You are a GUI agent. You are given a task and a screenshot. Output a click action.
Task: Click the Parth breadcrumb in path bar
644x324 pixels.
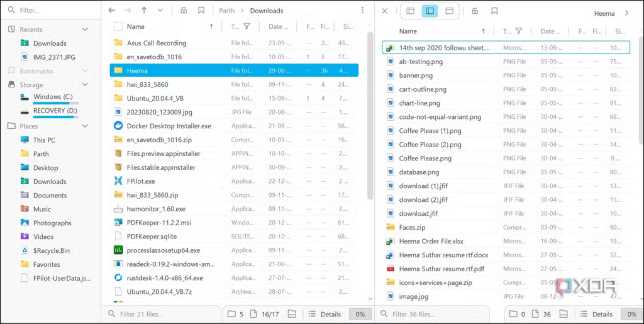pos(226,11)
